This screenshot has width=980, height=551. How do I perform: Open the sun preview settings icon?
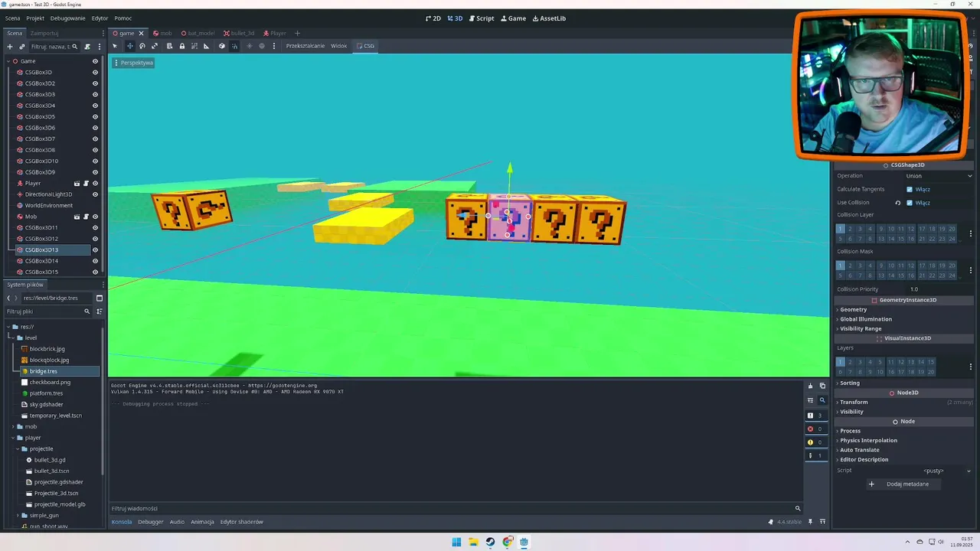point(249,46)
